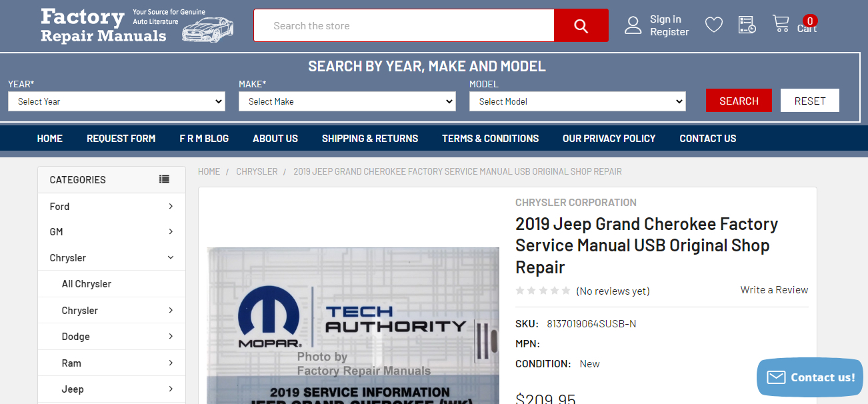This screenshot has height=404, width=868.
Task: Click the HOME breadcrumb link
Action: click(209, 171)
